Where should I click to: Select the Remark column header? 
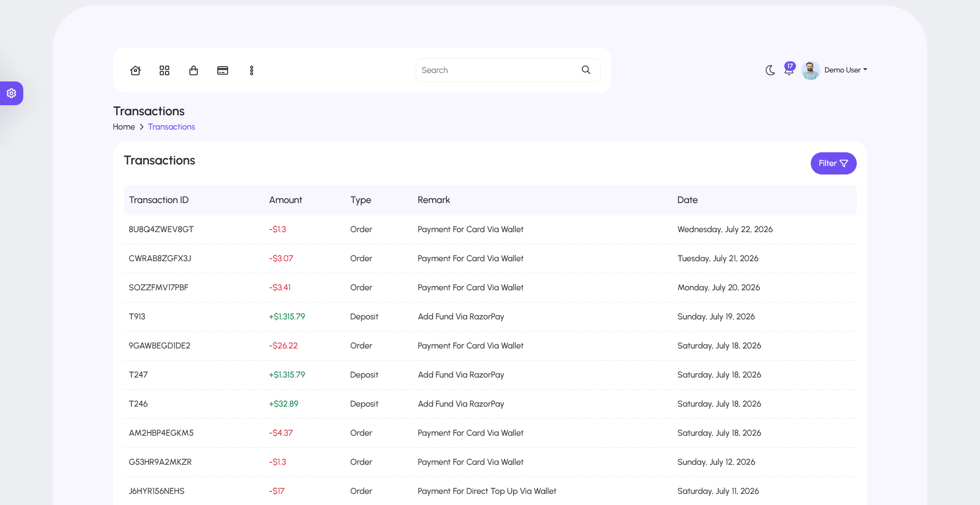click(434, 200)
